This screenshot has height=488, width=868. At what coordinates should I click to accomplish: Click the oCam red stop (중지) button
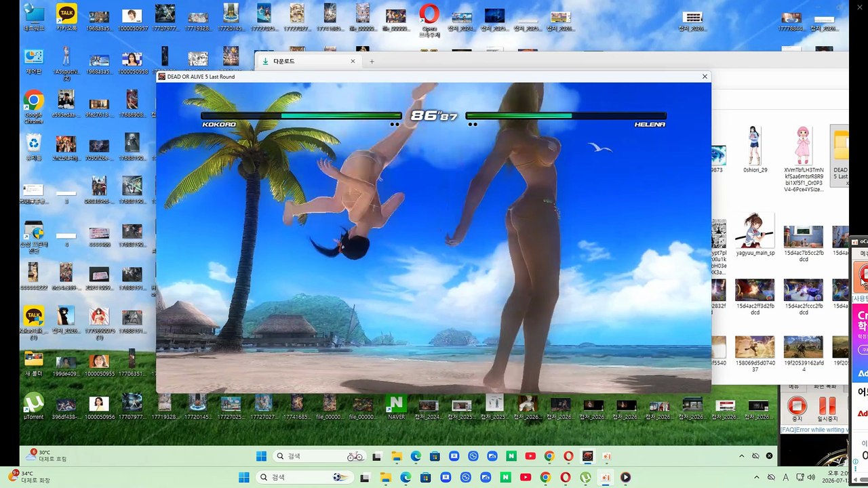click(x=797, y=409)
